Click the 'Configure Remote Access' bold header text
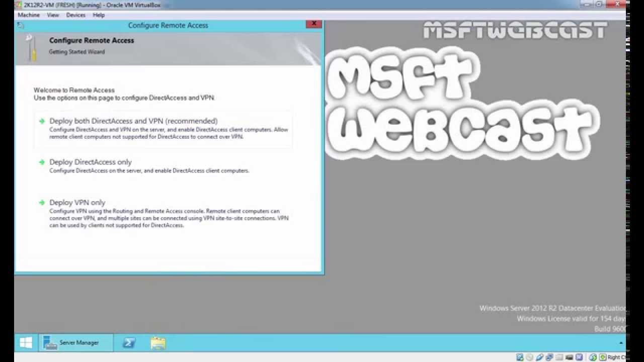Screen dimensions: 644x362 click(92, 40)
